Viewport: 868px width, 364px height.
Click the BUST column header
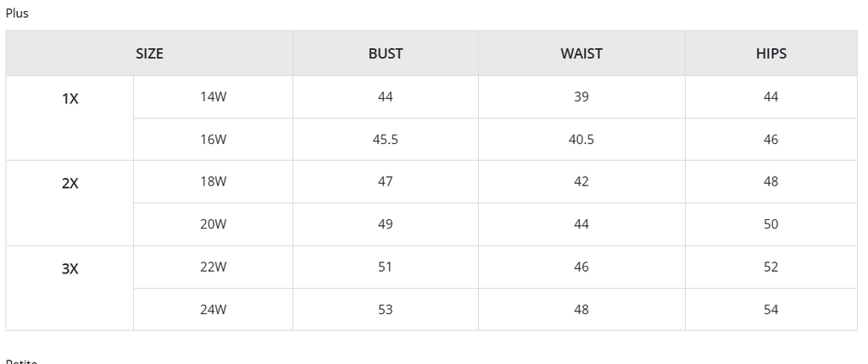386,53
